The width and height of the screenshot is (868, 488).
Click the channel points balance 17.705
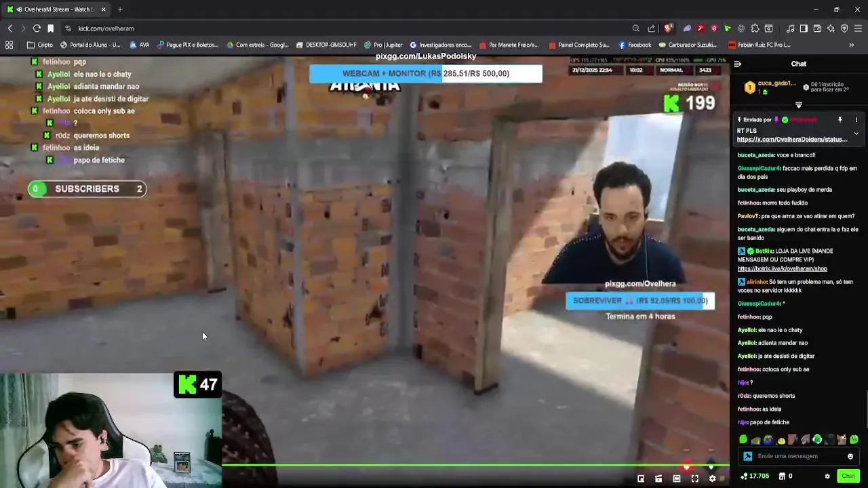point(755,476)
